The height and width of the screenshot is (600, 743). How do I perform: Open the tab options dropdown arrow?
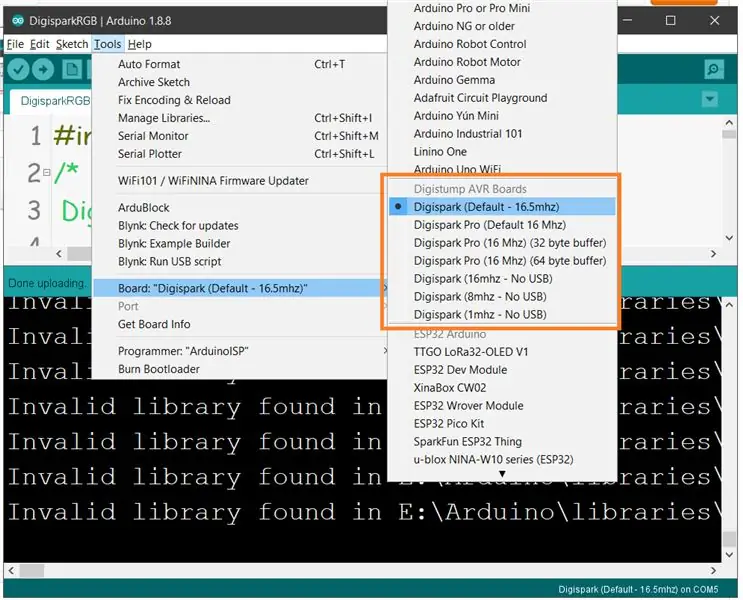(x=709, y=99)
